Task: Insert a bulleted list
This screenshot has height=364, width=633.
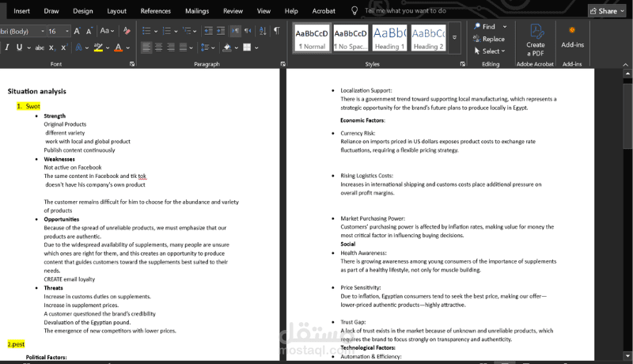Action: click(x=146, y=31)
